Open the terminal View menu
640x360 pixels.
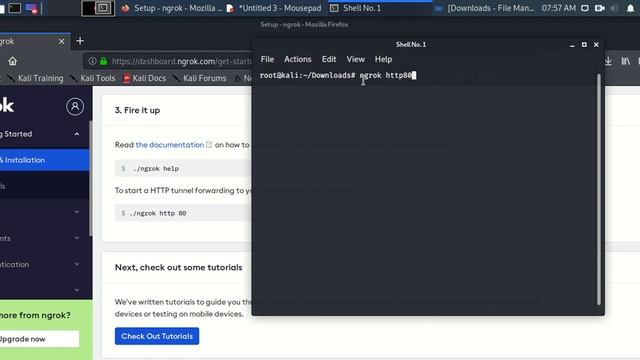tap(356, 59)
